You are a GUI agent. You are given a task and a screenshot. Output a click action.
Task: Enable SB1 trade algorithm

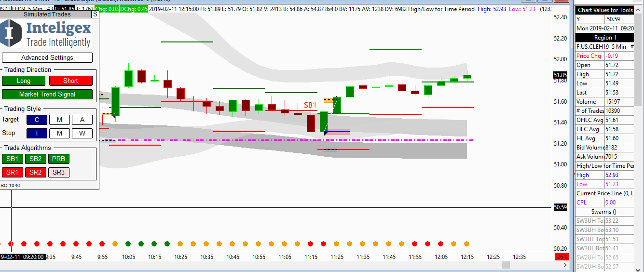[13, 159]
